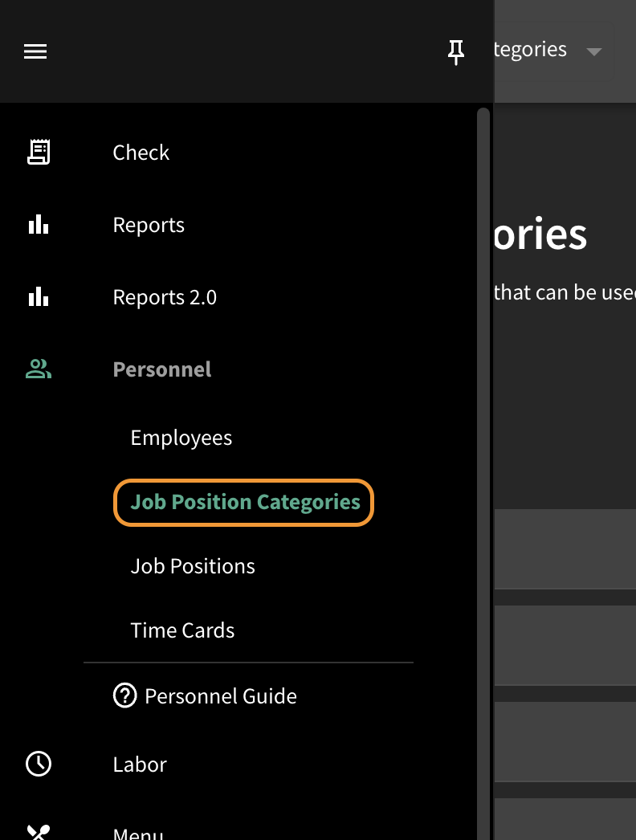Click the Personnel people icon
Image resolution: width=636 pixels, height=840 pixels.
[x=39, y=369]
